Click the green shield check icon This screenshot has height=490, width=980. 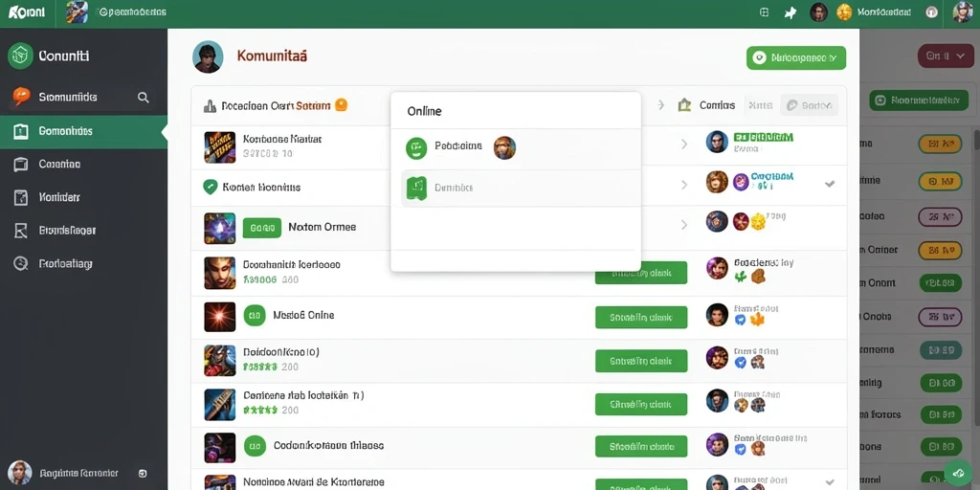[x=211, y=187]
